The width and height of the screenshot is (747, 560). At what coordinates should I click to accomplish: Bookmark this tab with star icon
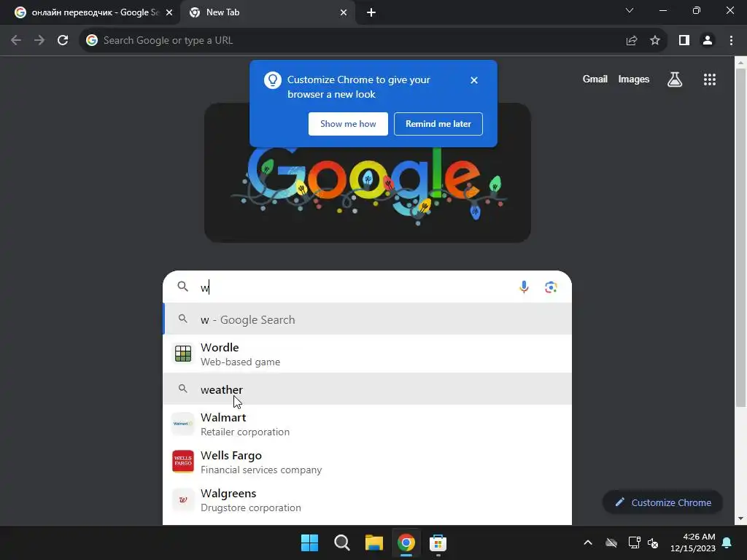(x=655, y=41)
